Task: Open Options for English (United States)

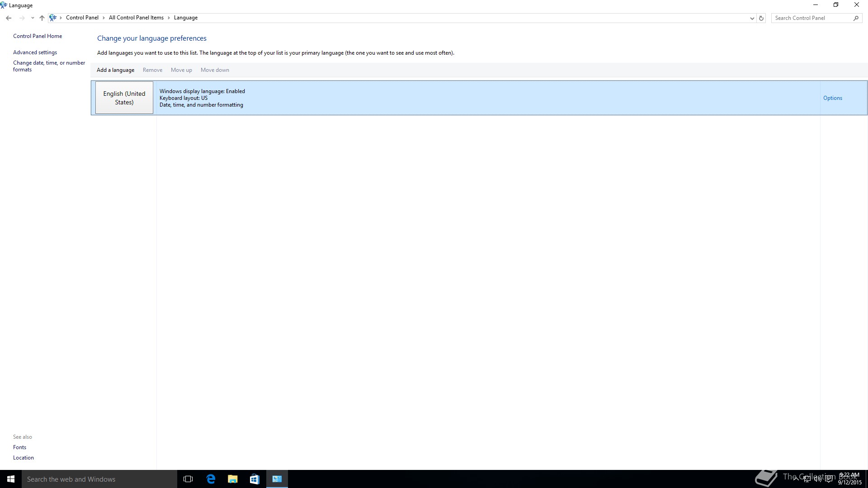Action: point(832,98)
